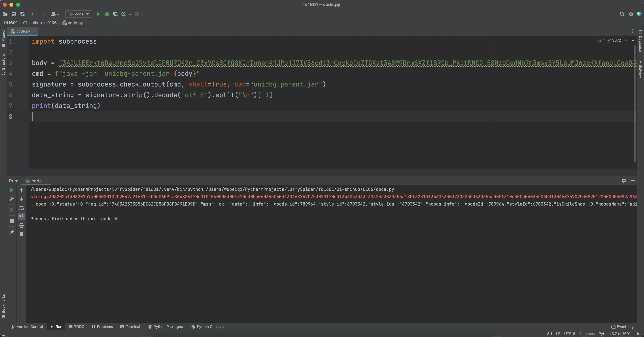Navigate forward with the right arrow
Image resolution: width=644 pixels, height=337 pixels.
point(42,14)
